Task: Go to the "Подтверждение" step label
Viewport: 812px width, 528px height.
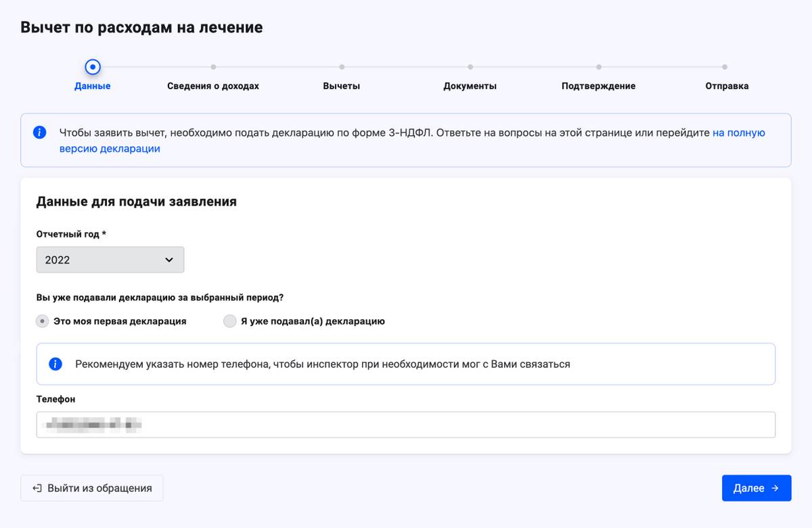Action: tap(598, 86)
